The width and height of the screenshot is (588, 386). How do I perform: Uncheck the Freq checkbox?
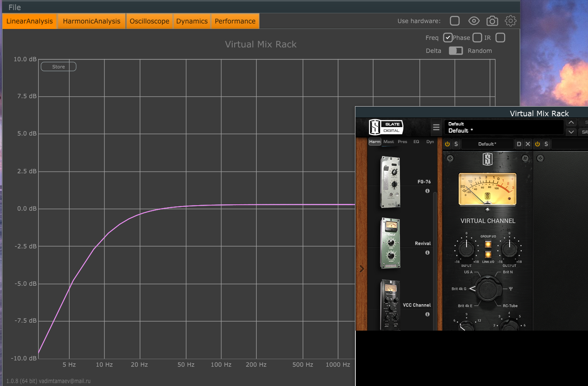[448, 38]
